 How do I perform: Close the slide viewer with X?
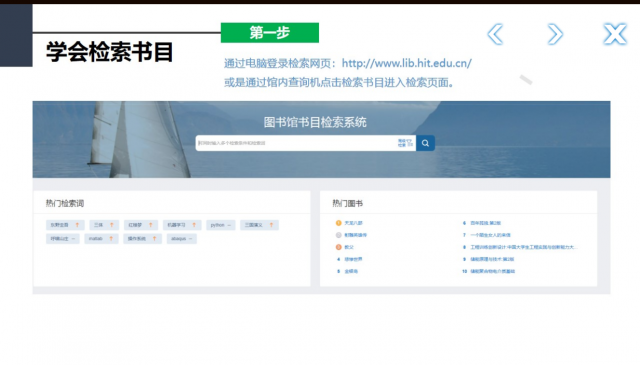click(x=615, y=34)
